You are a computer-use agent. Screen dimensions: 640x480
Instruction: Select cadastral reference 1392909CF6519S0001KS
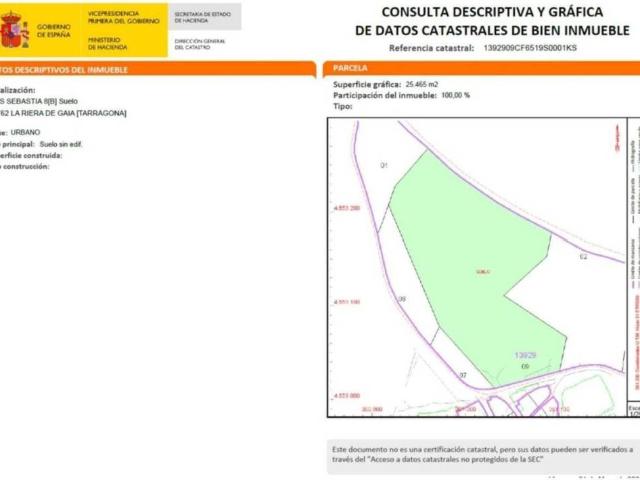[530, 48]
